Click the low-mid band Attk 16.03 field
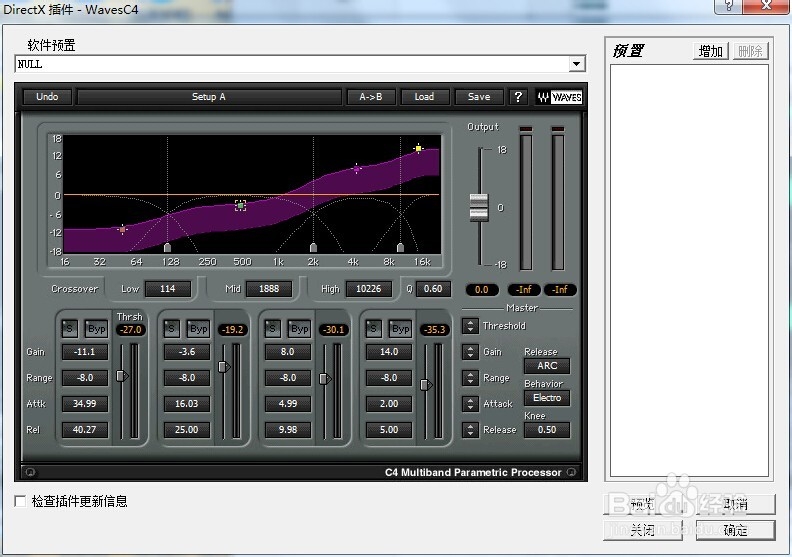This screenshot has width=792, height=557. [x=187, y=403]
